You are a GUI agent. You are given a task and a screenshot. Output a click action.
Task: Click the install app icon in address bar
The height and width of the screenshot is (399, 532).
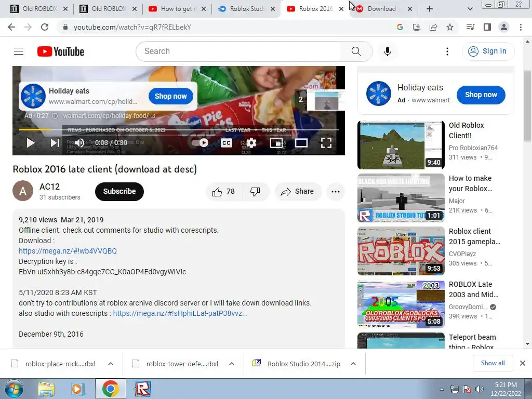pyautogui.click(x=417, y=27)
